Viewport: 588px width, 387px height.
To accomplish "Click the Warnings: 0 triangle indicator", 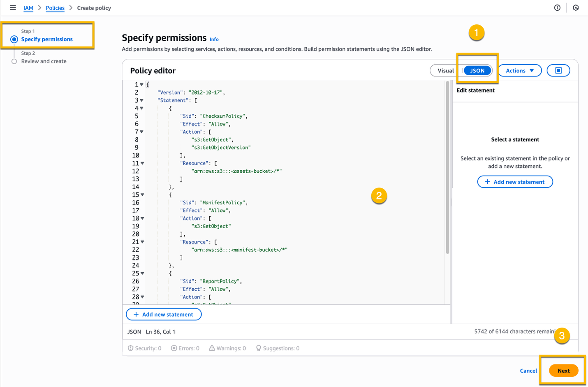I will coord(227,348).
